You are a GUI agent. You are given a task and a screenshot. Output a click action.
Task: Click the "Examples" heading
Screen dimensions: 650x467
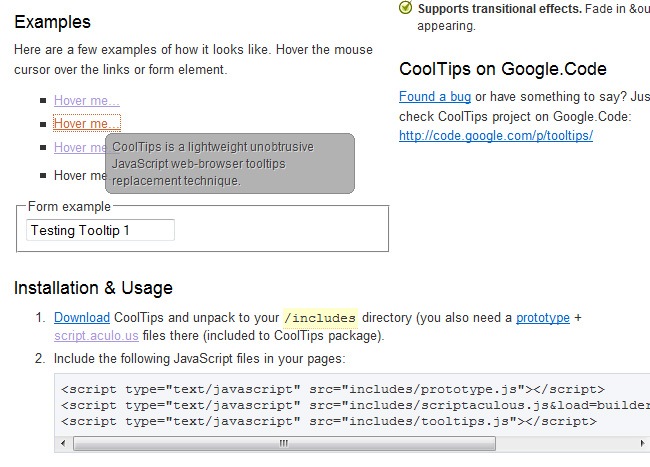(52, 22)
